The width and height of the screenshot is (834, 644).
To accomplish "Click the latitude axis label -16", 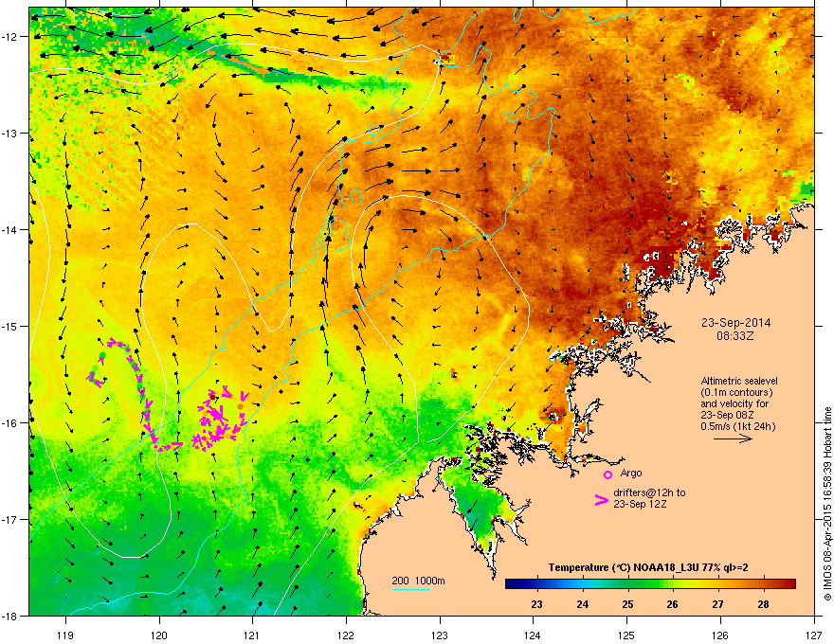I will click(x=11, y=423).
